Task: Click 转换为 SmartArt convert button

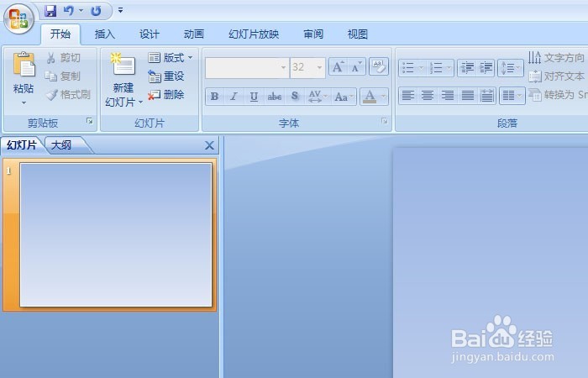Action: pos(558,94)
